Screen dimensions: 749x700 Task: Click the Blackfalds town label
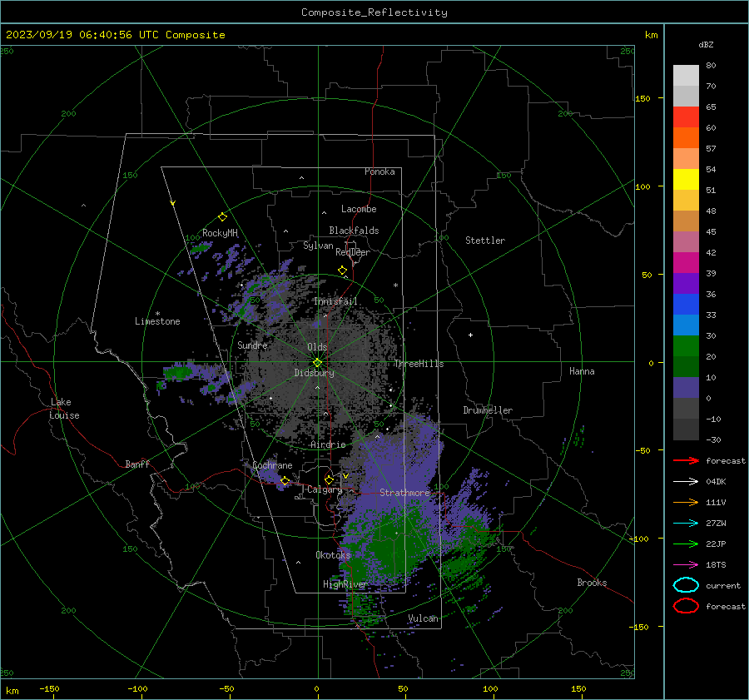[354, 231]
